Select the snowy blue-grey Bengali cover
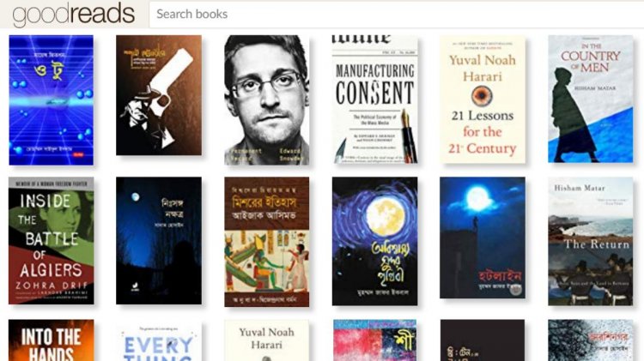This screenshot has width=644, height=361. [x=590, y=340]
